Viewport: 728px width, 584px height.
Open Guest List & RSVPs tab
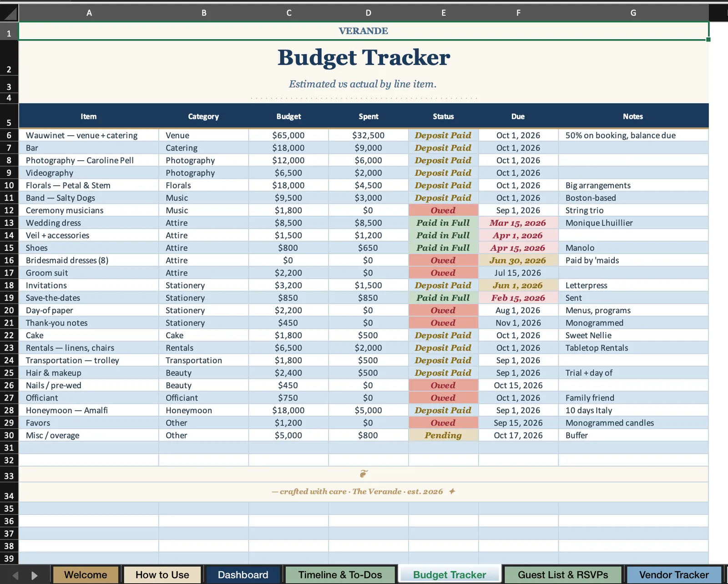tap(563, 575)
